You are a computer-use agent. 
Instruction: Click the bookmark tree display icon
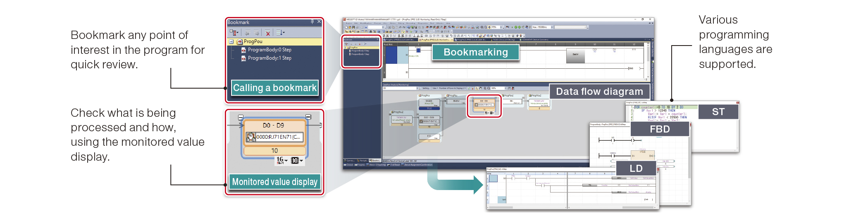[x=234, y=33]
